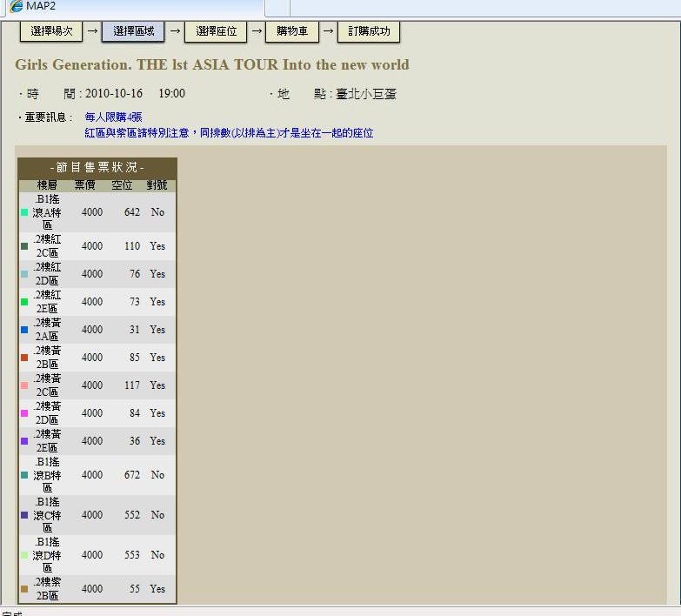The height and width of the screenshot is (616, 681).
Task: Click the 每人限購4張 notice link
Action: (x=113, y=117)
